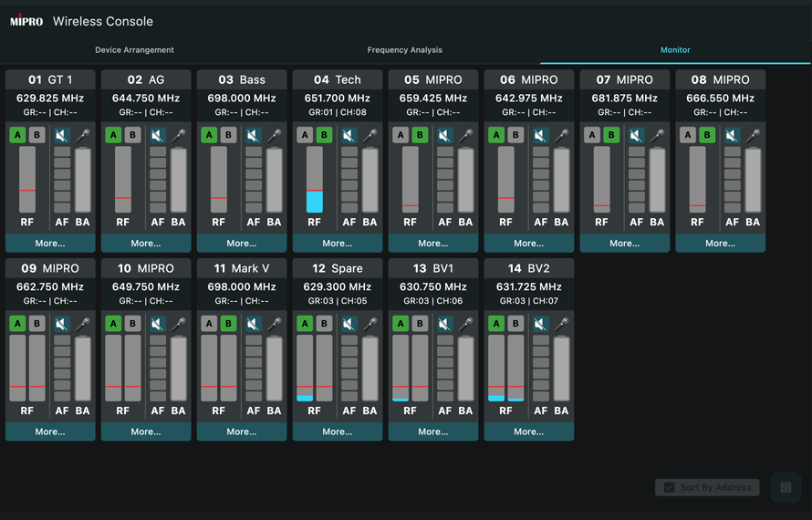812x520 pixels.
Task: Click mute speaker icon on channel 12 Spare
Action: (349, 324)
